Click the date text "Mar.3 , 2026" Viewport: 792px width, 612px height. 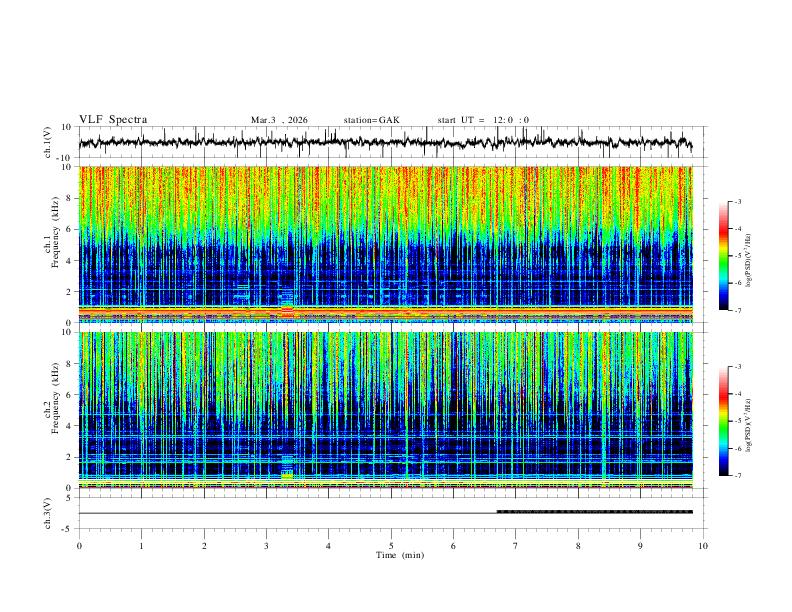[x=279, y=120]
